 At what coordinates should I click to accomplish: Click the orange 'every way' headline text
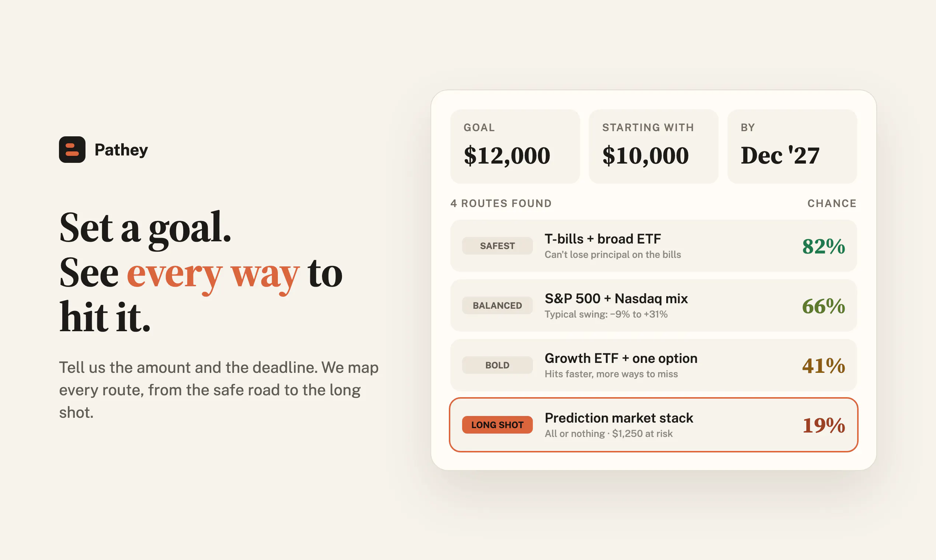213,274
